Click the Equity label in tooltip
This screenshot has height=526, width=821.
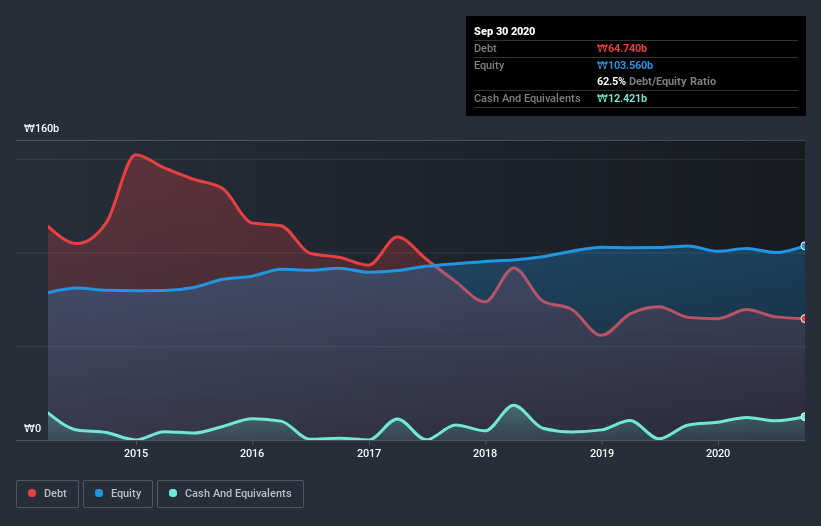pos(489,65)
